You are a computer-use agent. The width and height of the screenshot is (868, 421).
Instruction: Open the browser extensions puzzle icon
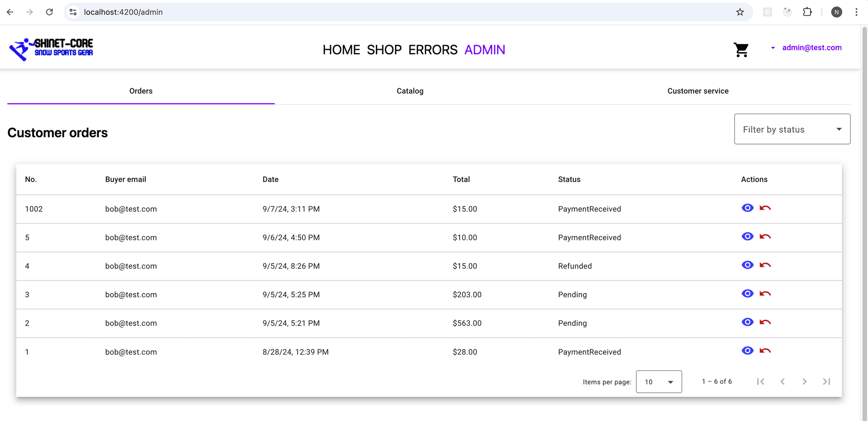(x=807, y=12)
